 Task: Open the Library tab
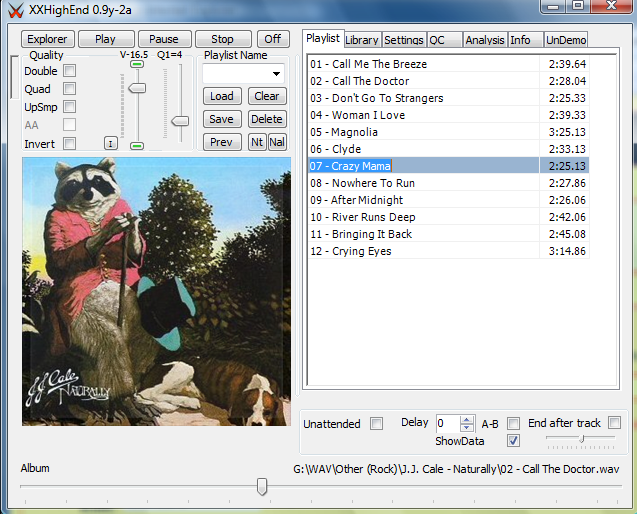click(x=362, y=40)
